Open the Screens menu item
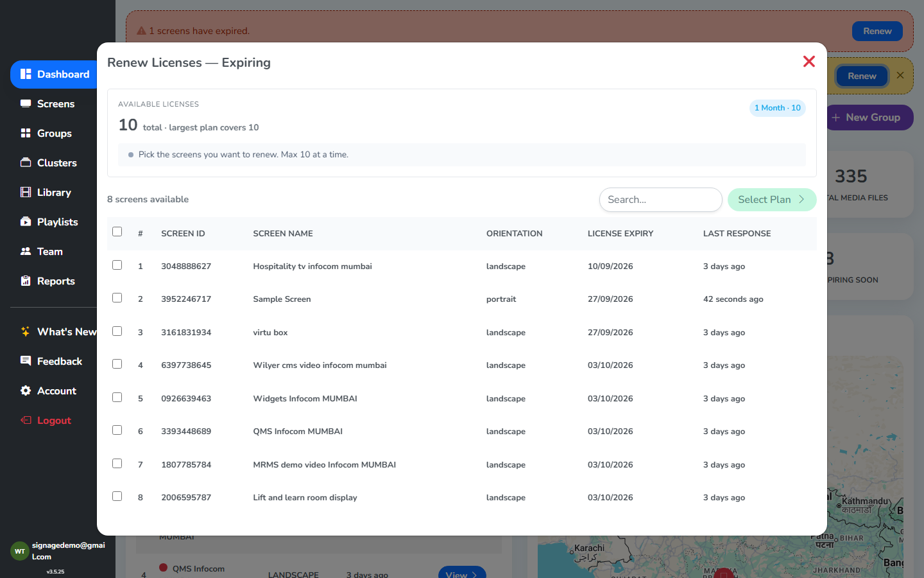Viewport: 924px width, 578px height. click(55, 103)
